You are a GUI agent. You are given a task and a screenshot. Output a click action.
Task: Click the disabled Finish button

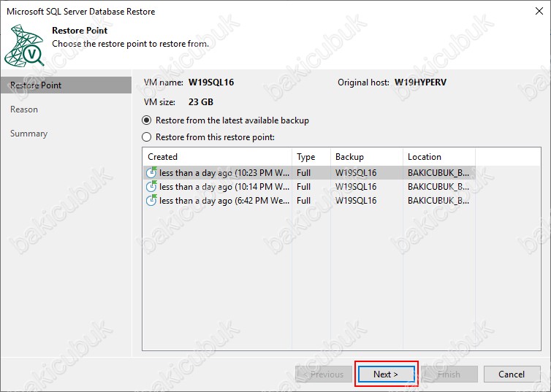coord(449,374)
